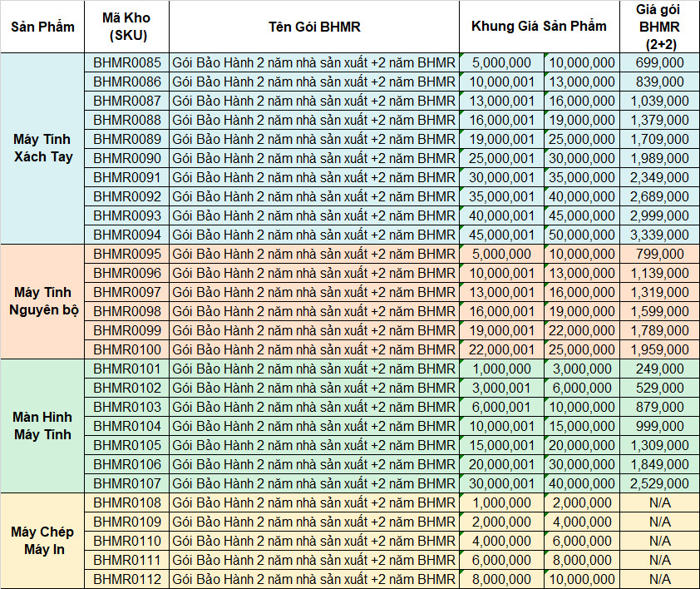The width and height of the screenshot is (700, 589).
Task: Click the price cell 1,139,000
Action: pos(659,273)
